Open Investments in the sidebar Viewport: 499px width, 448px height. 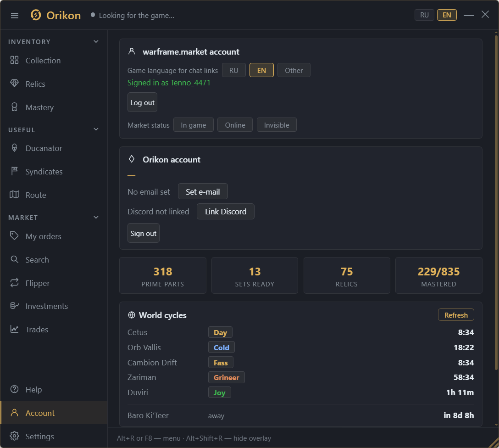coord(54,306)
